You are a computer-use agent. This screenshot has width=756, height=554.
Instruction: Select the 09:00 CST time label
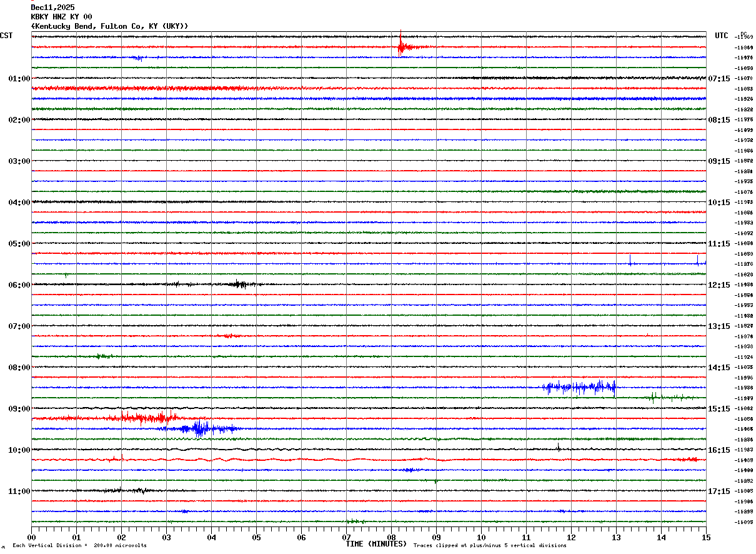point(19,409)
